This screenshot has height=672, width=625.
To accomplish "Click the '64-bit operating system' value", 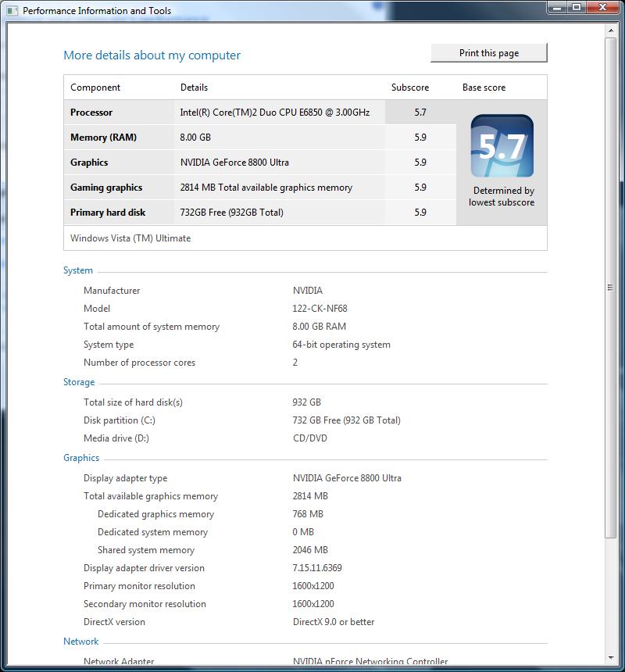I will click(x=341, y=345).
